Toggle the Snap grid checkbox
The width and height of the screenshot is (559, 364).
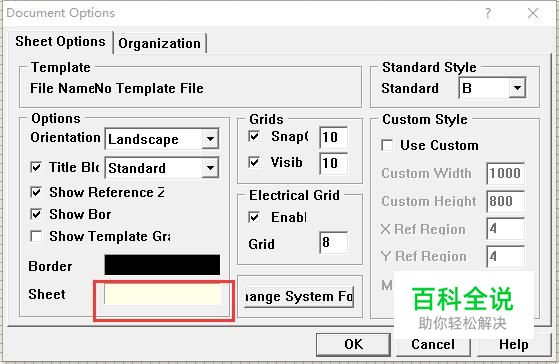coord(254,136)
